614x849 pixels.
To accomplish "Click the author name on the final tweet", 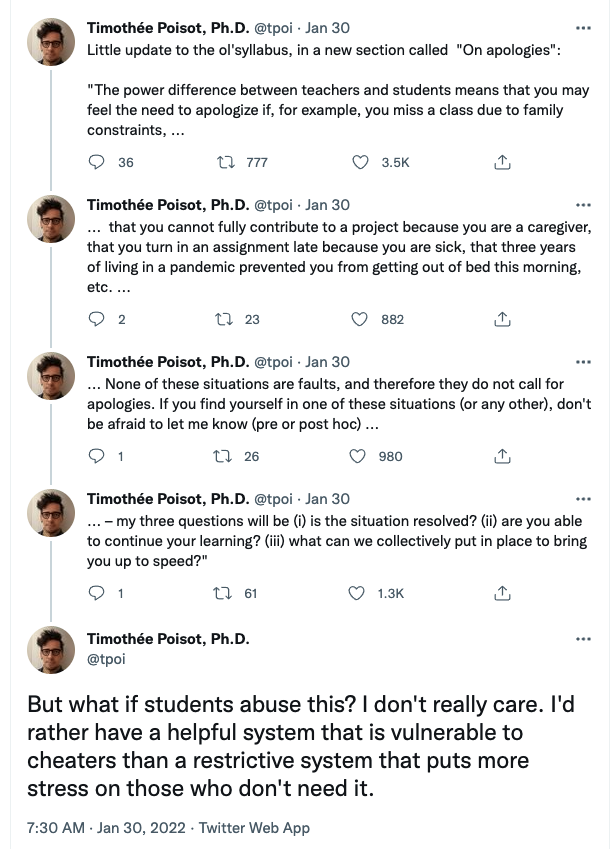I will coord(168,639).
